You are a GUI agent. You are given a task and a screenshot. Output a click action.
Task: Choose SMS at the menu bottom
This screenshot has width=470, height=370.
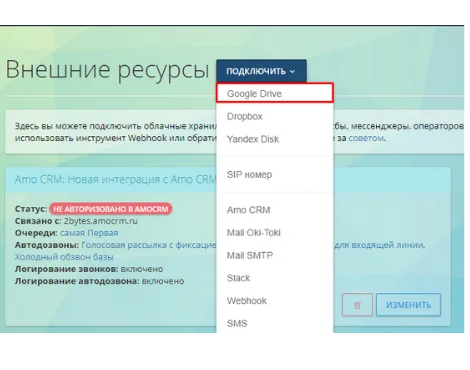point(275,323)
